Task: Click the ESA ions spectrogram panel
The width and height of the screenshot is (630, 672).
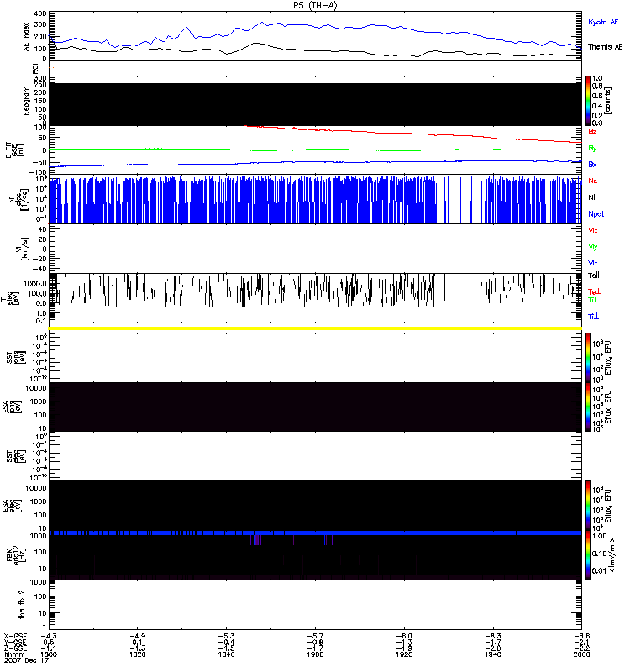Action: (x=315, y=407)
